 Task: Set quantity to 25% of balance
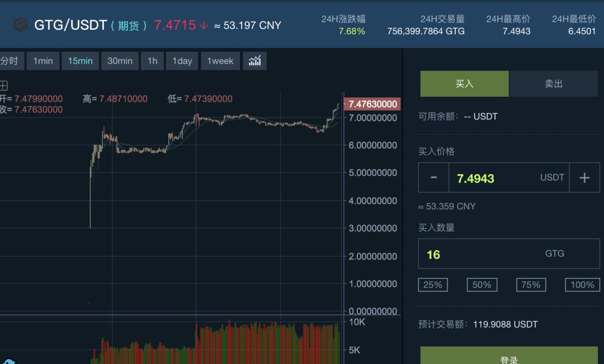click(433, 285)
